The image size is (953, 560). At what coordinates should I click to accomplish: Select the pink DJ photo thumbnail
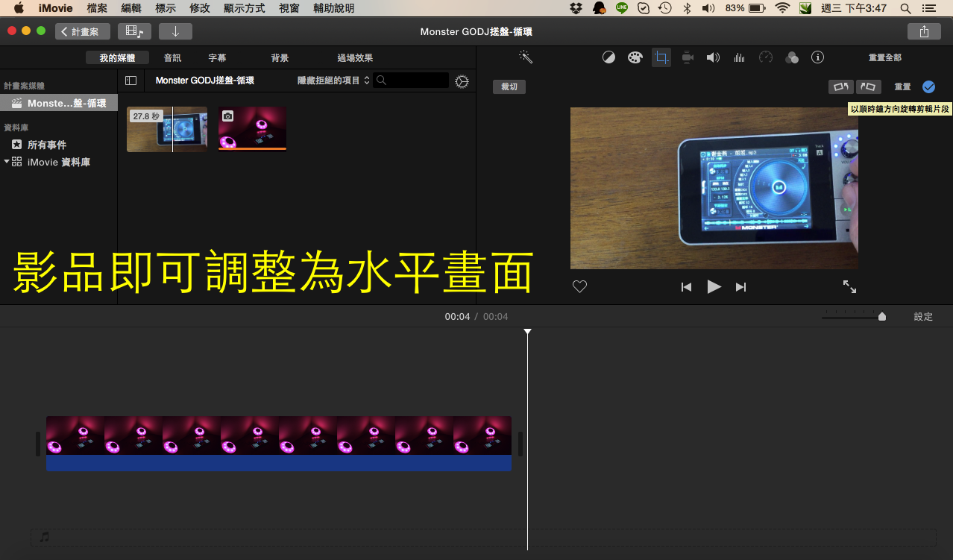point(252,128)
